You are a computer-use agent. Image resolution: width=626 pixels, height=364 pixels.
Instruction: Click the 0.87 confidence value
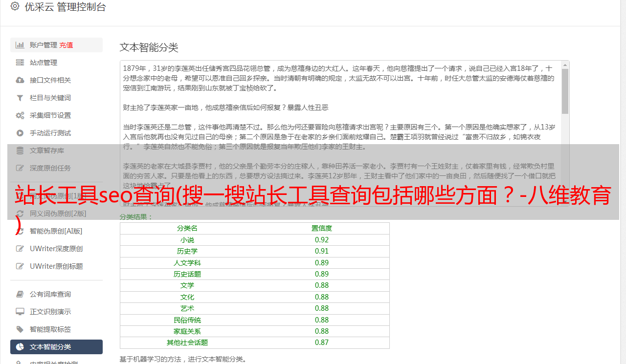click(322, 343)
